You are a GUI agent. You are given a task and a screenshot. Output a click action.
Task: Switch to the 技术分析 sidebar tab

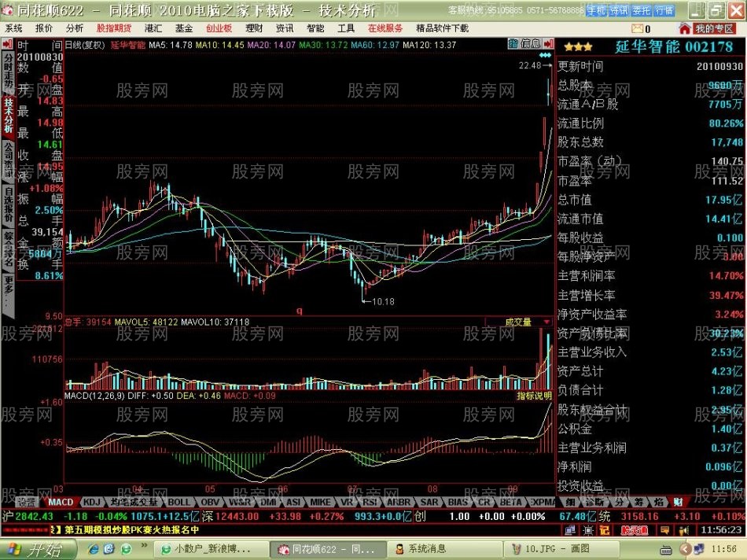click(6, 114)
